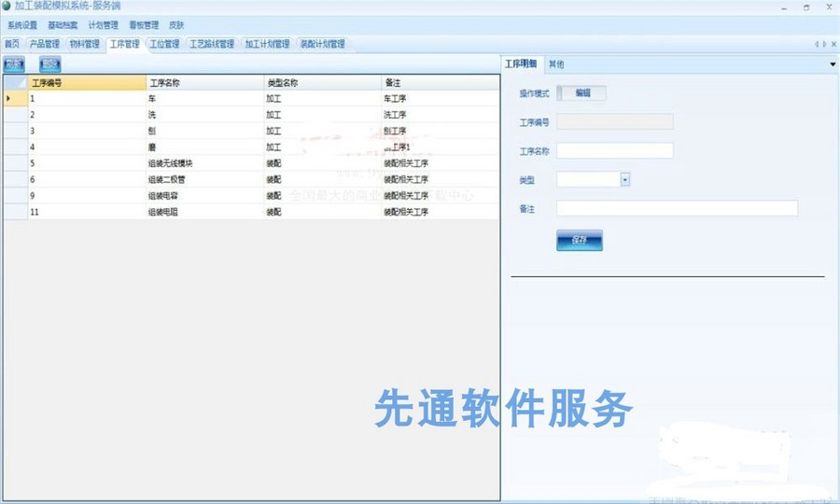Click the 装配 type cell in row 组装电阻
The height and width of the screenshot is (504, 840).
click(323, 212)
